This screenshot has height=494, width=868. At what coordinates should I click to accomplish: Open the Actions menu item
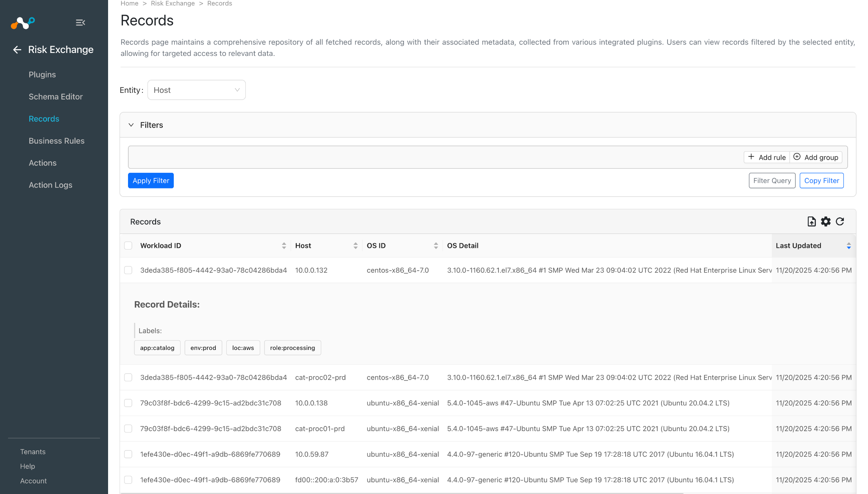42,163
